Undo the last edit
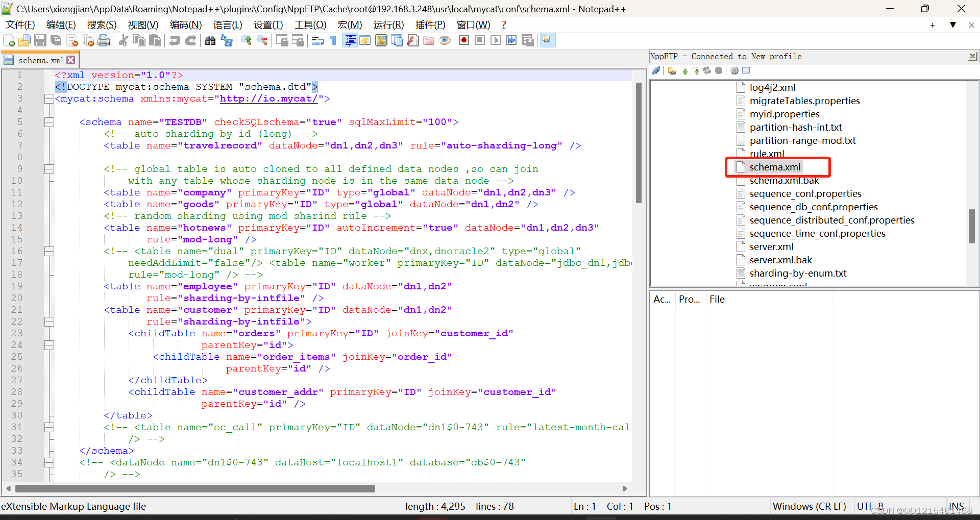The height and width of the screenshot is (520, 980). coord(175,40)
